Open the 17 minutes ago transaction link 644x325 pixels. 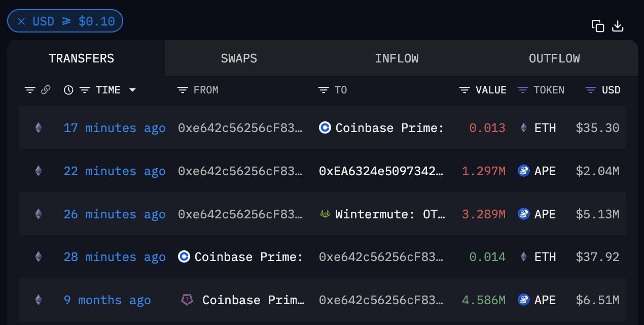pyautogui.click(x=115, y=128)
